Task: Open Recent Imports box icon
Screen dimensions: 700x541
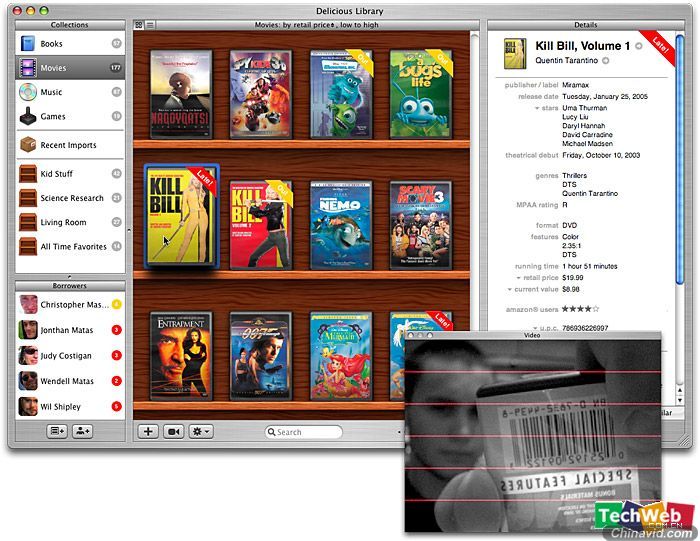Action: [28, 145]
